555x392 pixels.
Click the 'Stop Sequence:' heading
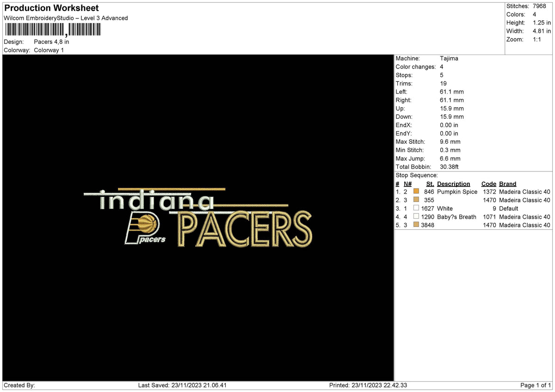[x=417, y=175]
